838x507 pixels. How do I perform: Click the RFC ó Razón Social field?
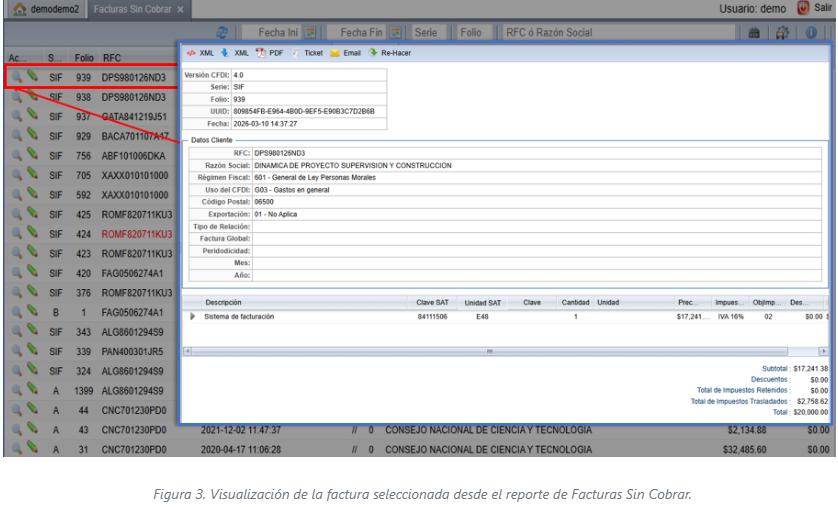(x=570, y=33)
